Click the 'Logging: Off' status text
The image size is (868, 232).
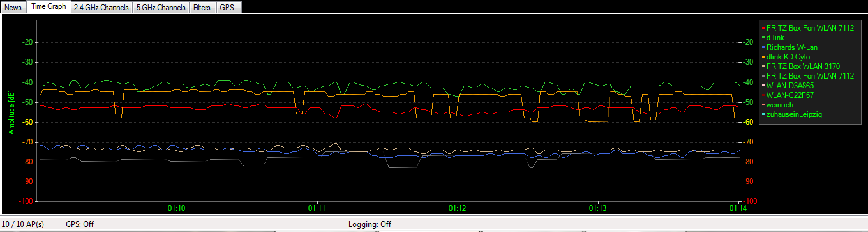pyautogui.click(x=370, y=224)
